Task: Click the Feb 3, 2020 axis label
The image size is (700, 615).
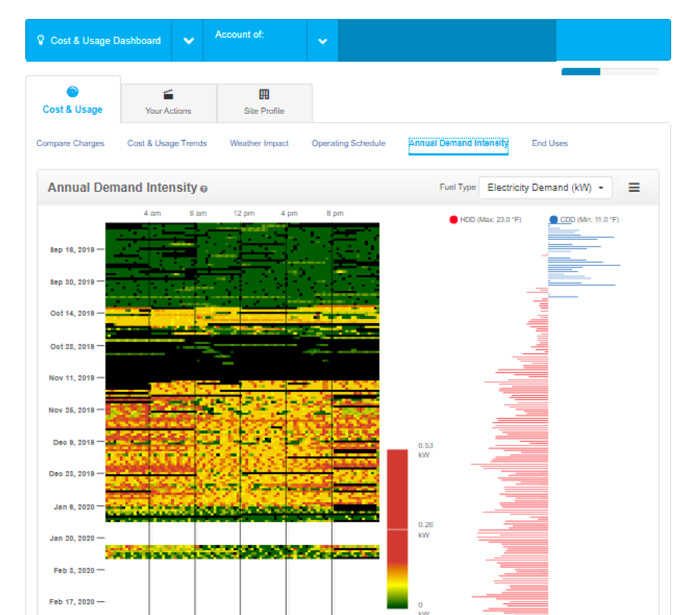Action: click(74, 570)
